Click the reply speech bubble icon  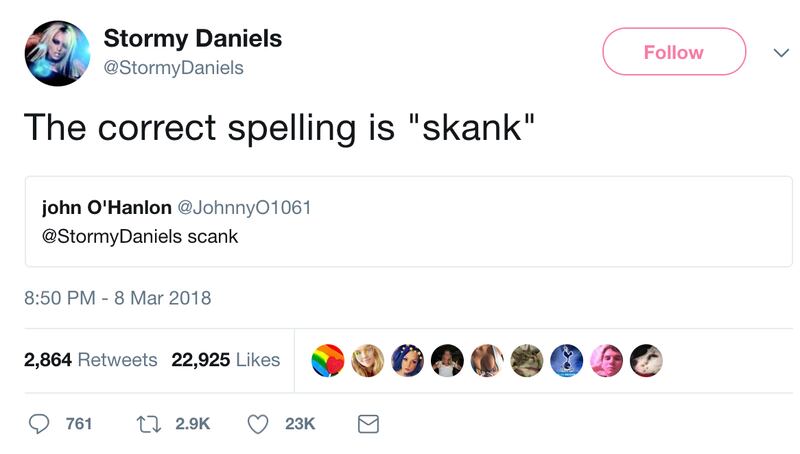tap(39, 424)
